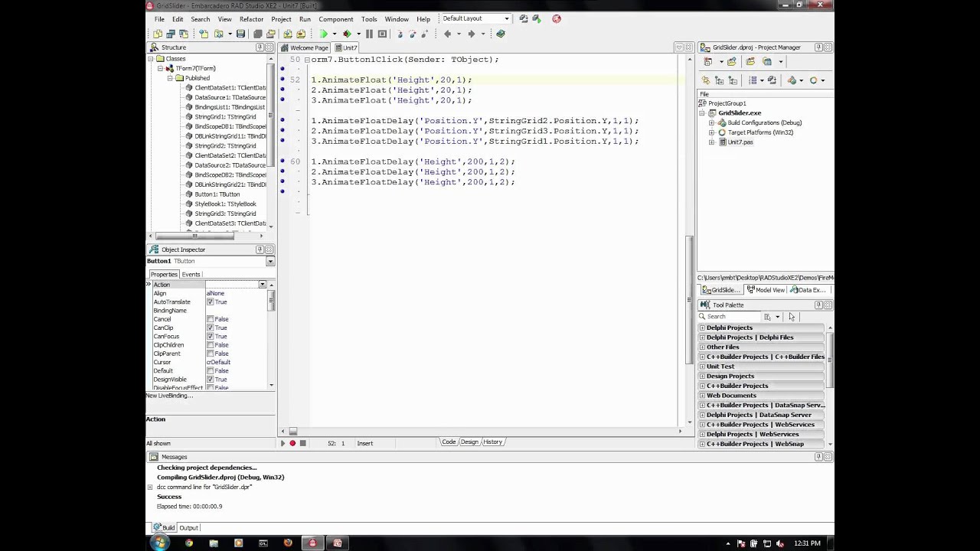Toggle the AutoTranslate checkbox
Screen dimensions: 980x551
coord(210,302)
